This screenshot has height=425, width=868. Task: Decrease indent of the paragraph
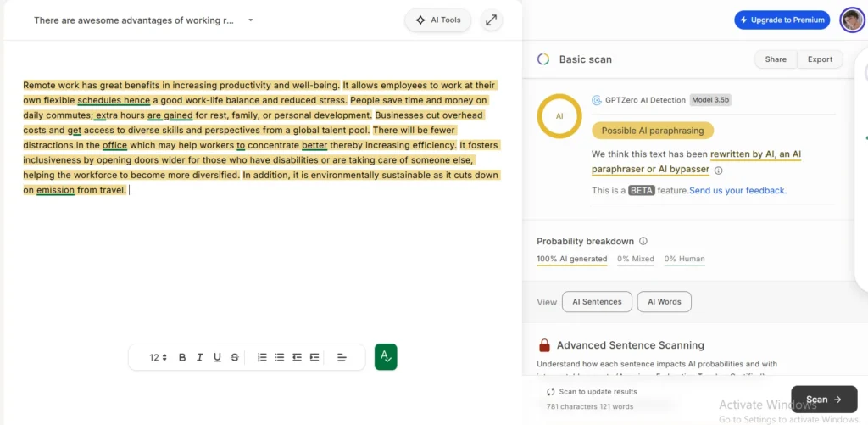tap(298, 357)
